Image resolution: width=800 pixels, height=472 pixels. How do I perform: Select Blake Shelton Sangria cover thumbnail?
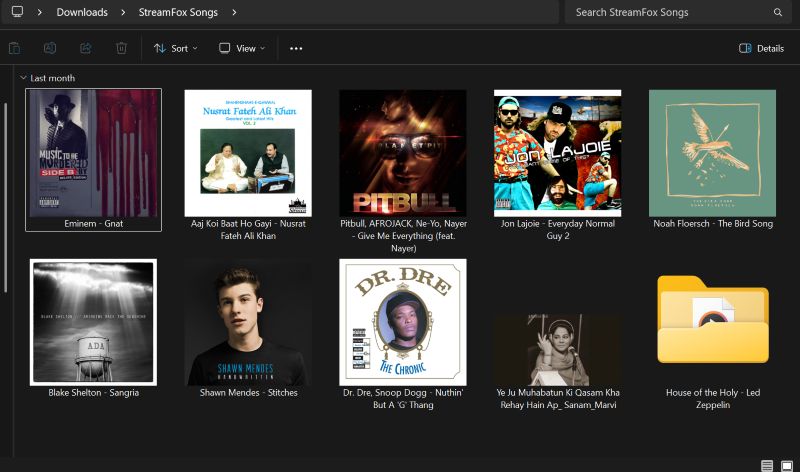pyautogui.click(x=93, y=322)
